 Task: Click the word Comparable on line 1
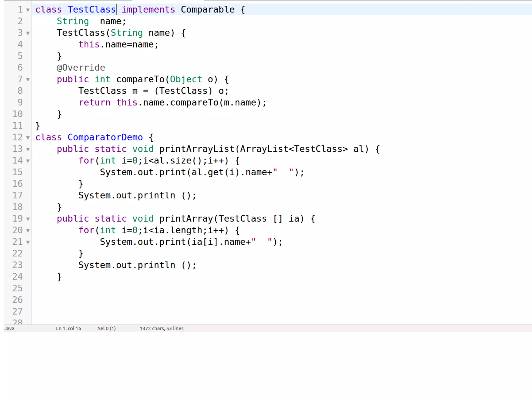[x=207, y=10]
